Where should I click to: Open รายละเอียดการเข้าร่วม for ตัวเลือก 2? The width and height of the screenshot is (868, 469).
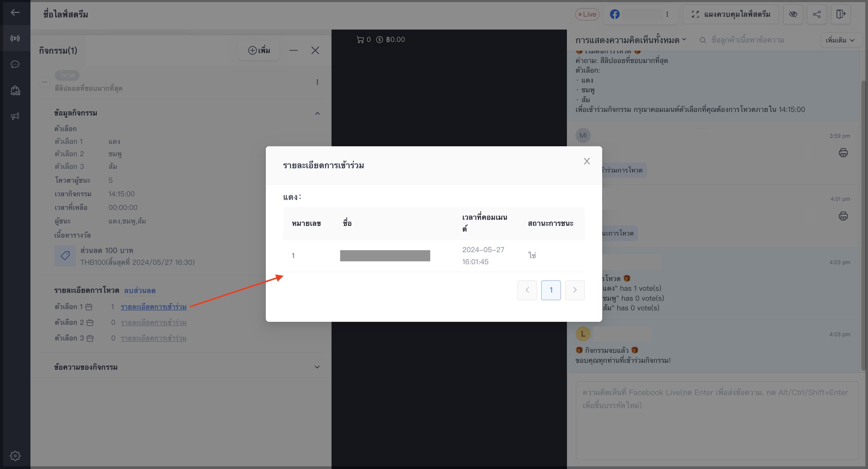(x=154, y=323)
